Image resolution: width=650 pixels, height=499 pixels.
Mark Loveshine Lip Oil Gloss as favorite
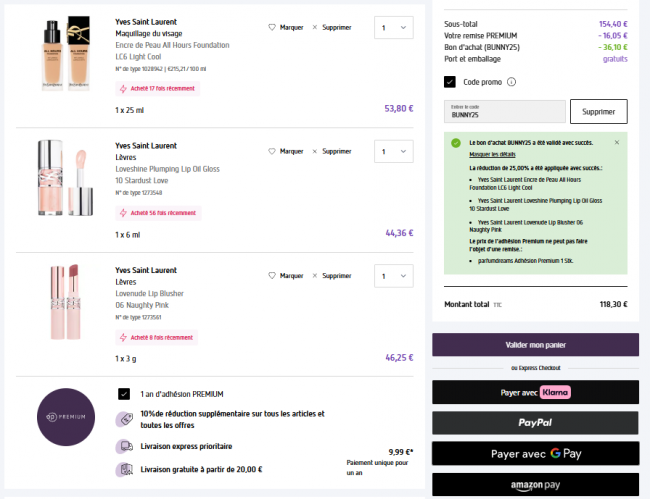(272, 151)
